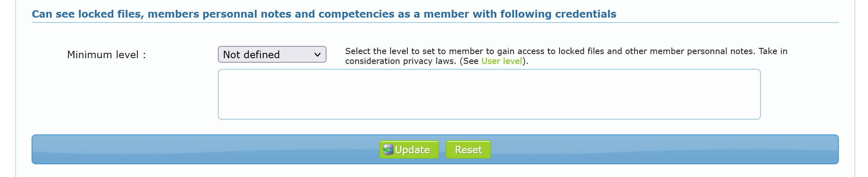Click the bottom-right corner of text area
This screenshot has height=177, width=868.
[x=757, y=116]
